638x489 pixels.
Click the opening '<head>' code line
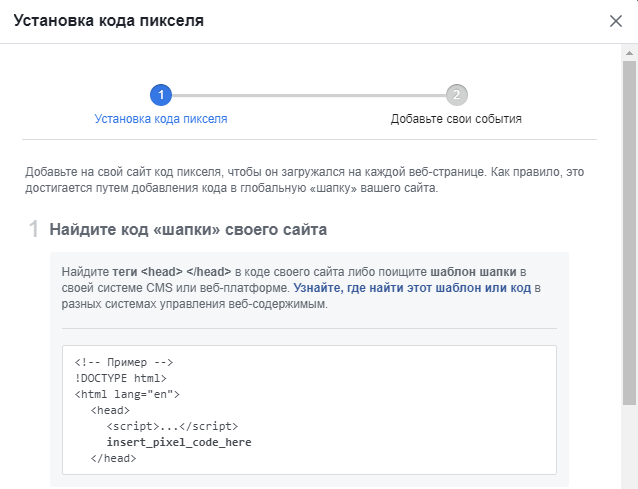(110, 410)
